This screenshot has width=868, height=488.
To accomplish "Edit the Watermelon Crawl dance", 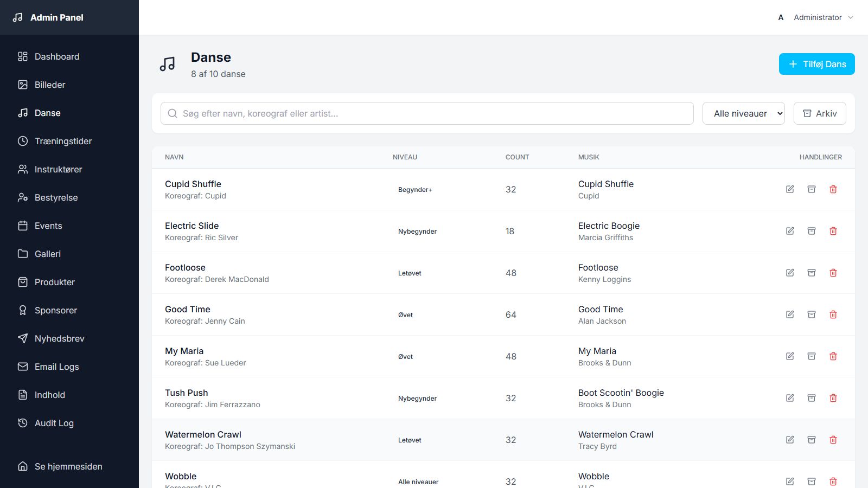I will click(790, 440).
